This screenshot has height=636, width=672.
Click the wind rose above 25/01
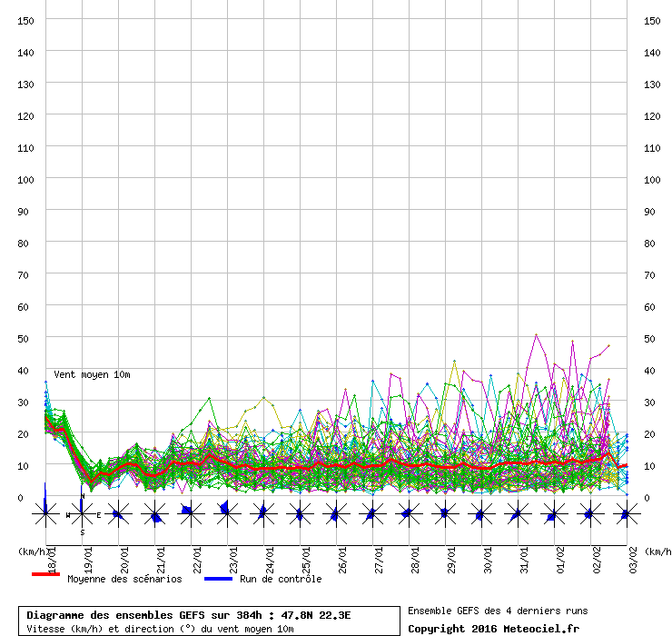tap(300, 514)
